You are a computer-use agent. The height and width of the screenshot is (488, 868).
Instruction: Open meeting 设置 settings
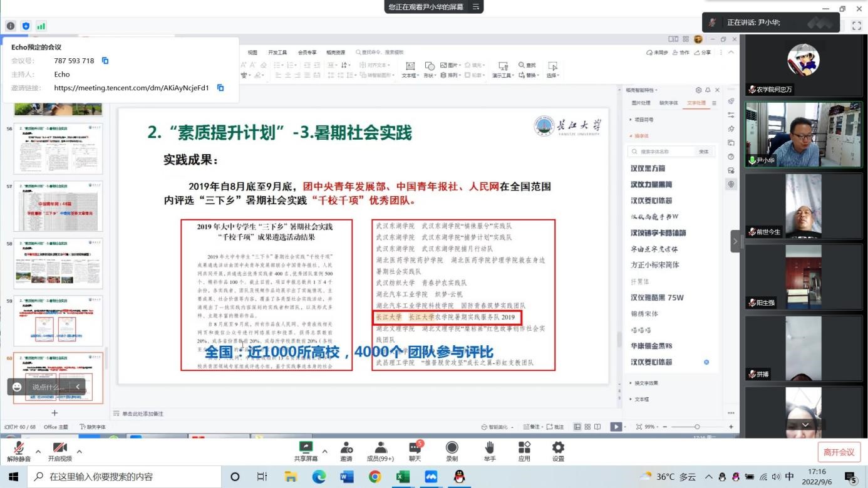tap(557, 452)
